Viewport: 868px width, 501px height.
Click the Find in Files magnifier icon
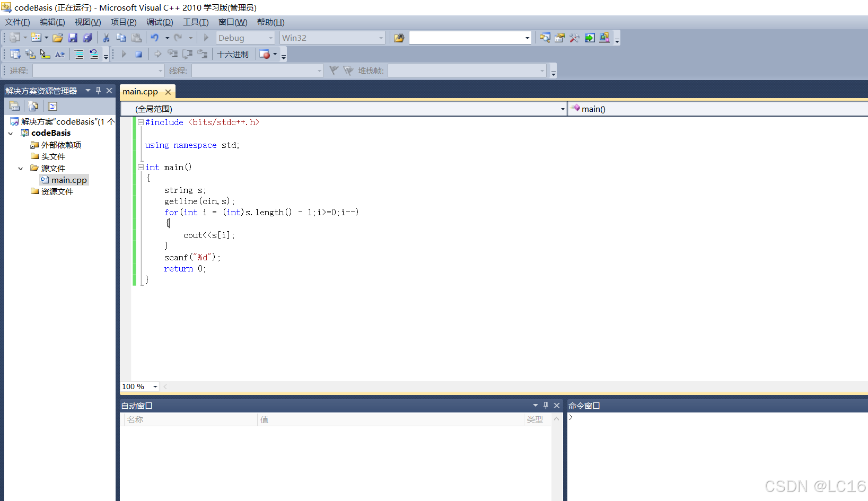(x=545, y=37)
